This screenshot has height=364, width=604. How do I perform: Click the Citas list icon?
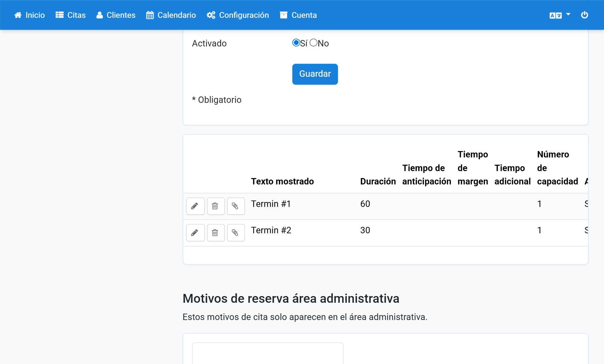pos(59,15)
